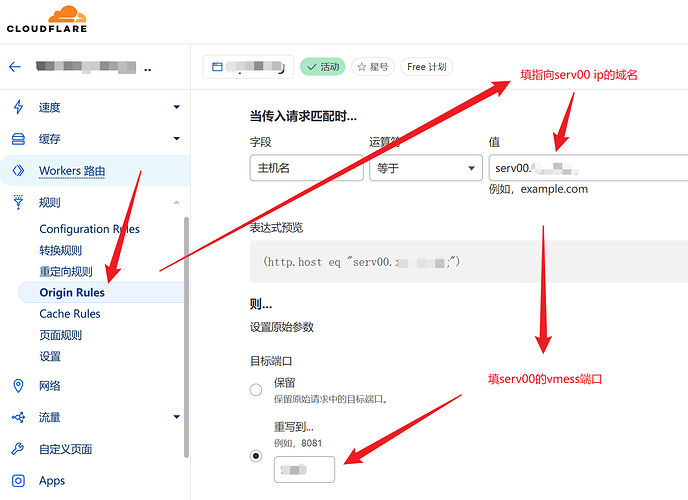This screenshot has width=688, height=500.
Task: Click the Rules funnel icon
Action: click(x=18, y=202)
